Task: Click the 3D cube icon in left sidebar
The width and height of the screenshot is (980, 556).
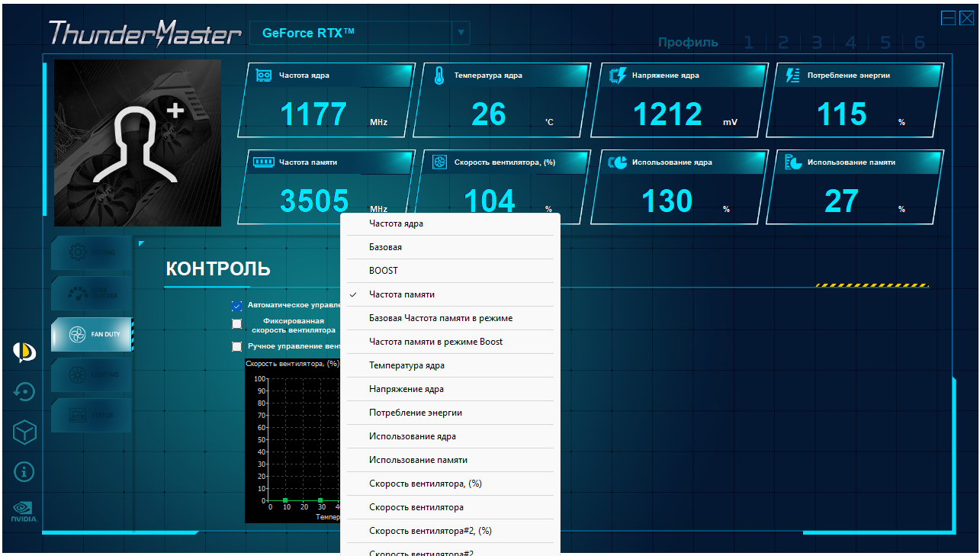Action: pos(24,432)
